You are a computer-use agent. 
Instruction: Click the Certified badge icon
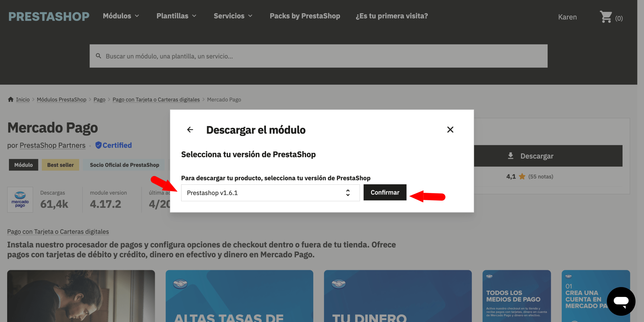click(x=99, y=145)
